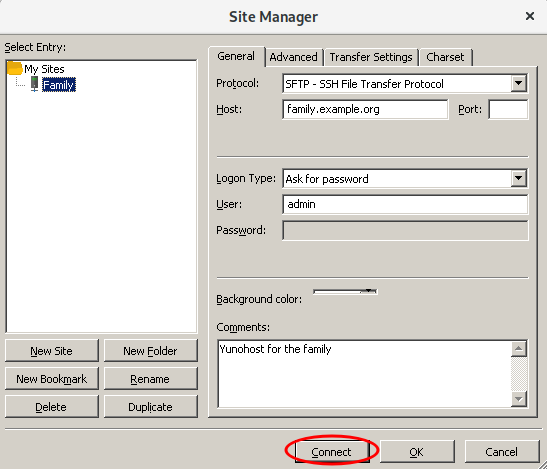Switch to the General tab

(236, 56)
